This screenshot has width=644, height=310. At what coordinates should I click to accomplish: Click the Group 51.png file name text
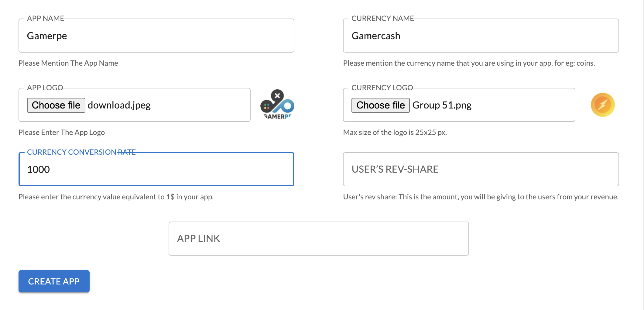[x=442, y=105]
